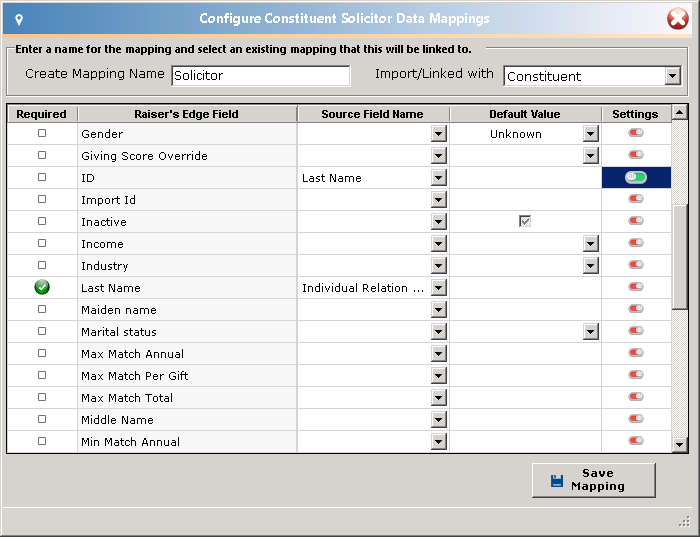This screenshot has width=700, height=537.
Task: Toggle the Settings switch for Marital status
Action: coord(636,331)
